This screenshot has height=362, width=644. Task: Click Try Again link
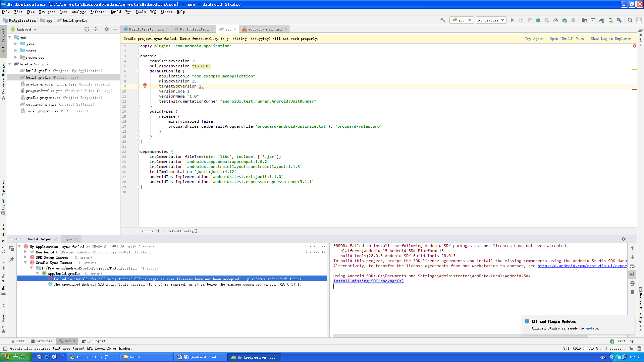pyautogui.click(x=534, y=39)
